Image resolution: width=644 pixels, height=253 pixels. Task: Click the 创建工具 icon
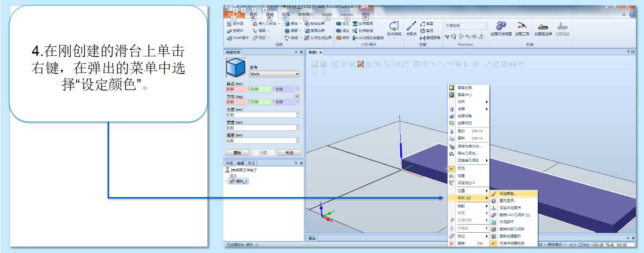(522, 26)
